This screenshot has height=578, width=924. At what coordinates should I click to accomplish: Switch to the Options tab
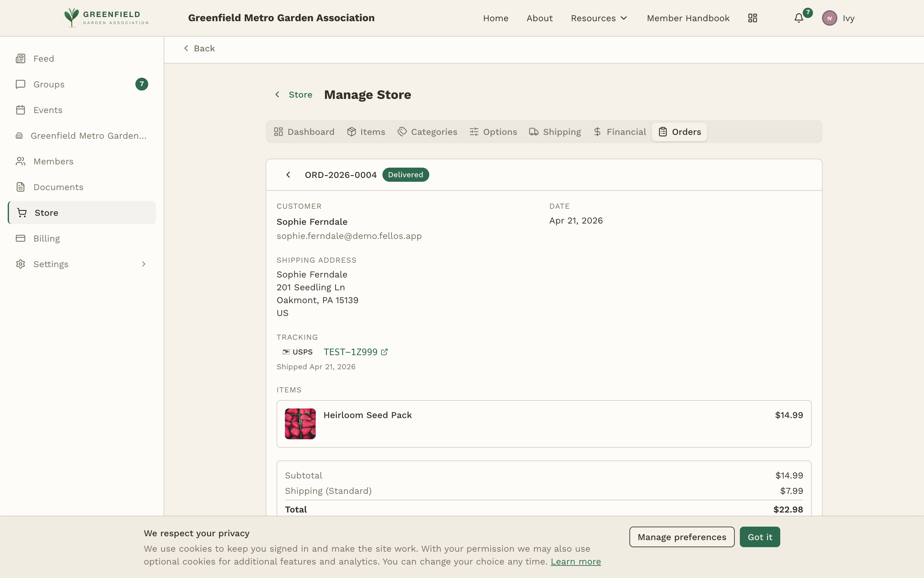[x=493, y=132]
